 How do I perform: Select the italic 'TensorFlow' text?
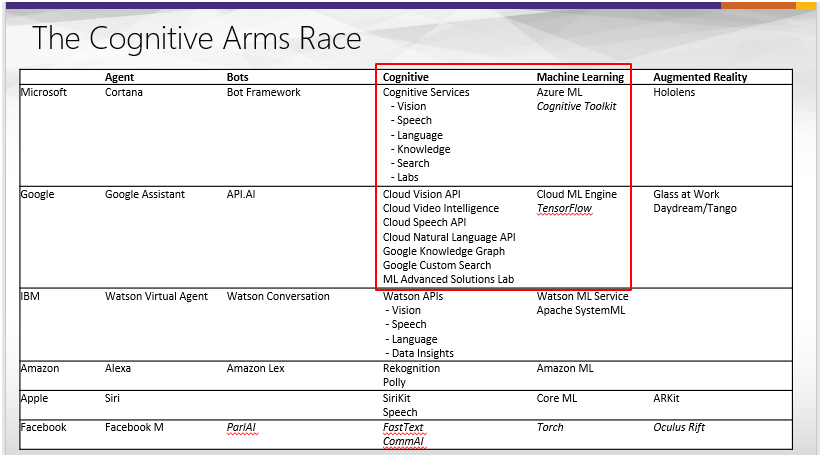pyautogui.click(x=564, y=209)
